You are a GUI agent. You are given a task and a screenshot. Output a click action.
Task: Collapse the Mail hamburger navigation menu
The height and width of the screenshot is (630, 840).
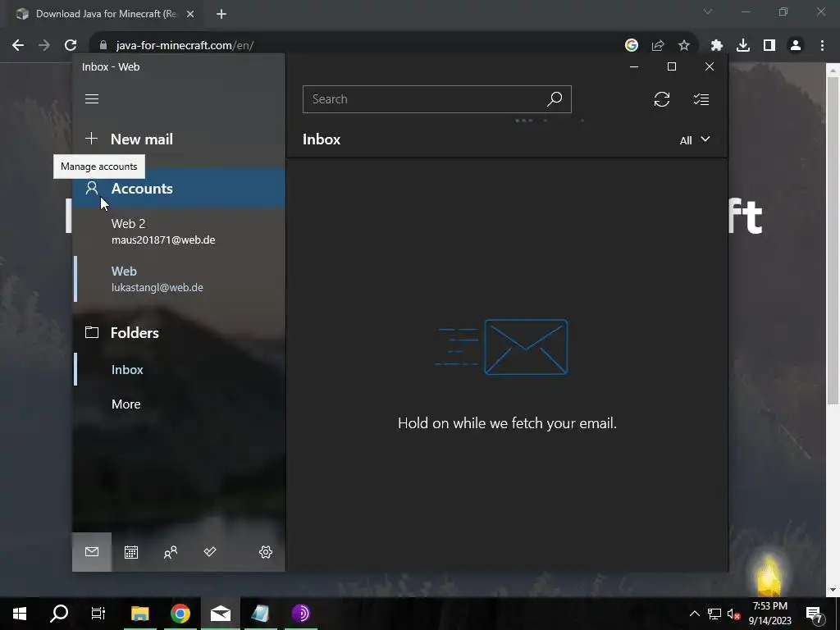coord(92,99)
